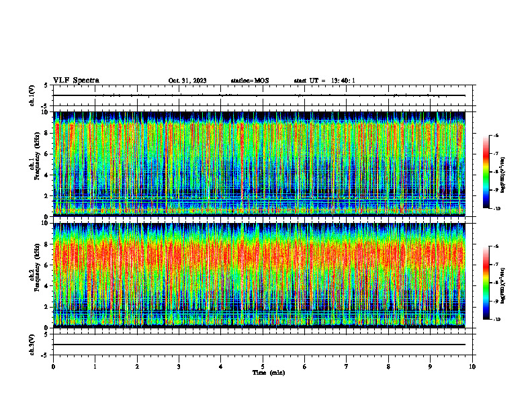
Task: Click time axis tick label 0
Action: tap(53, 367)
